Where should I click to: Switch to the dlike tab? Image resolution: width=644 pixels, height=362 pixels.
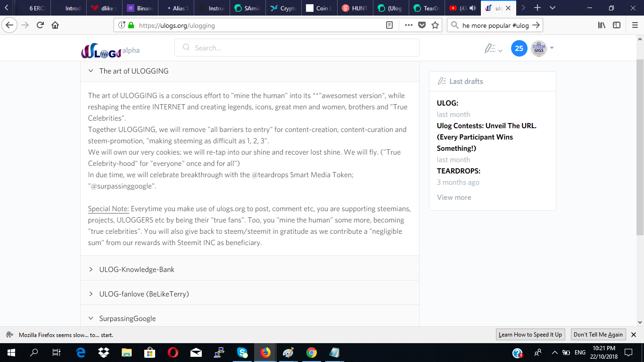coord(104,8)
